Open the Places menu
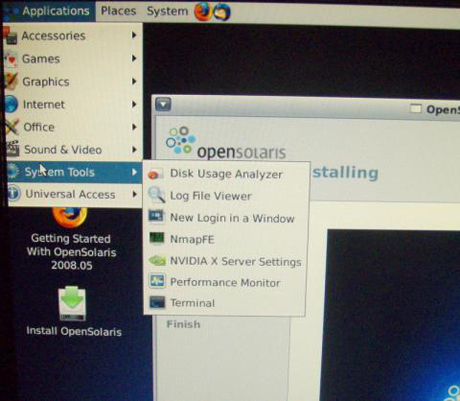 (119, 11)
